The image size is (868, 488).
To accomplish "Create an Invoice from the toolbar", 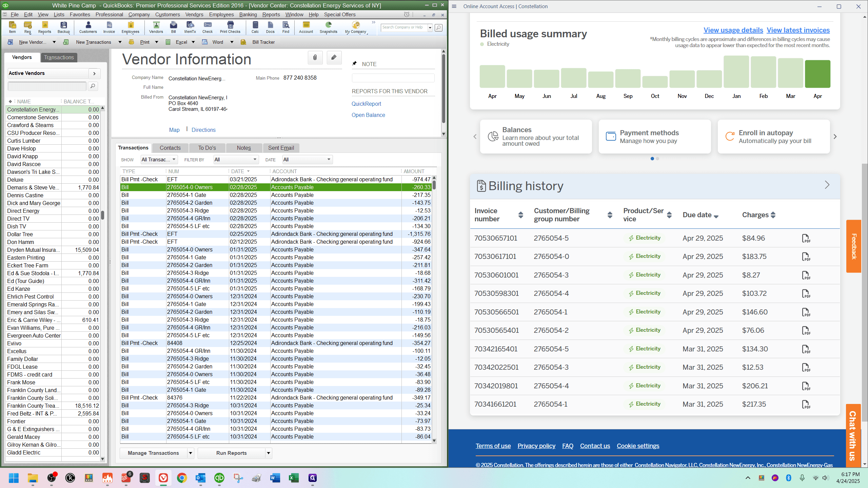I will coord(109,27).
